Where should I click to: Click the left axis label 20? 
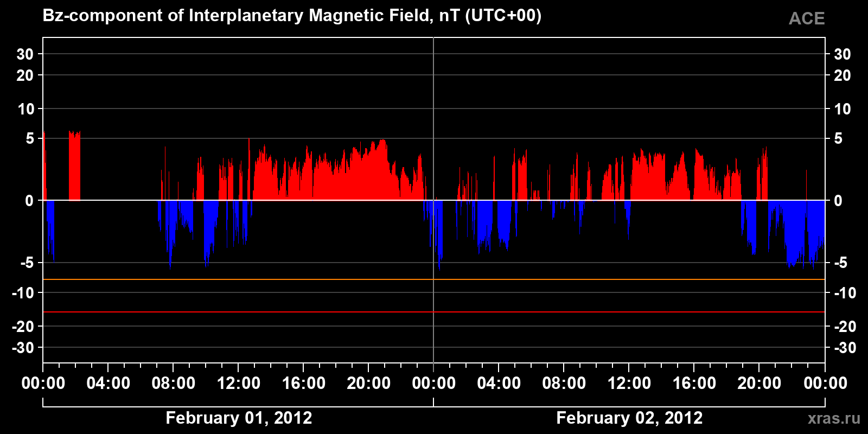click(25, 75)
